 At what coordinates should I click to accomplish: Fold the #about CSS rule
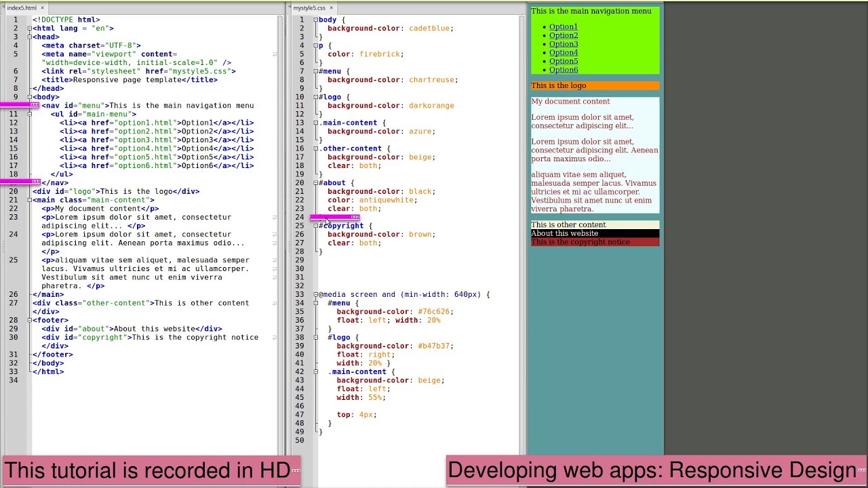pos(316,183)
